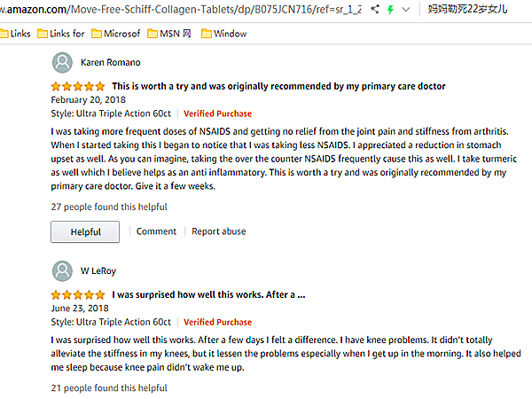
Task: Click the Report abuse link
Action: [x=219, y=231]
